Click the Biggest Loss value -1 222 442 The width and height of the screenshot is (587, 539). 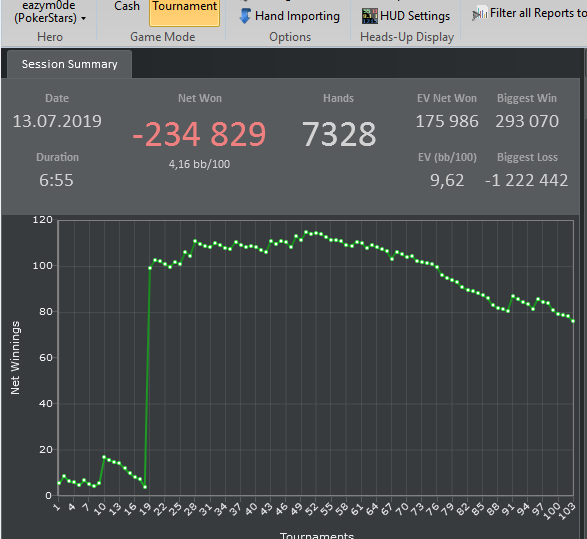pos(527,180)
